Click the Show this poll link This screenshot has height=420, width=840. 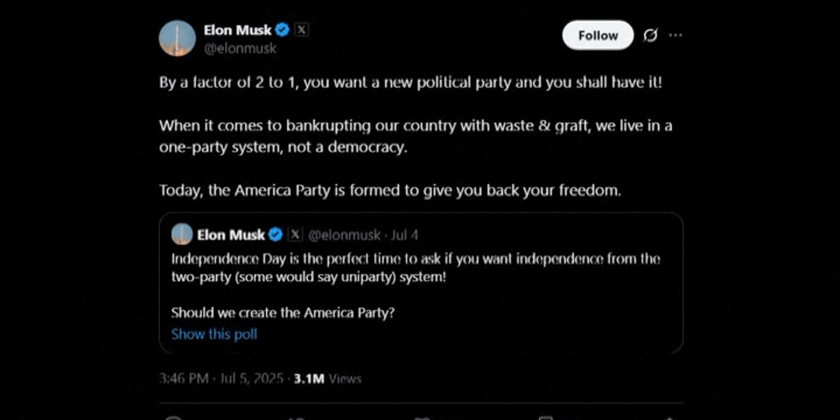214,334
